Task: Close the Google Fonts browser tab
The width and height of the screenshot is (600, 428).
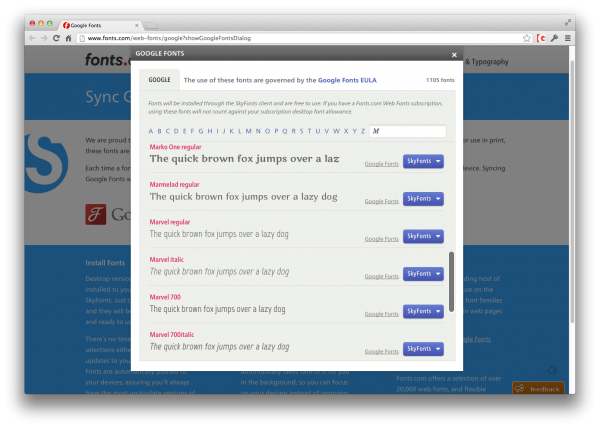Action: click(x=137, y=25)
